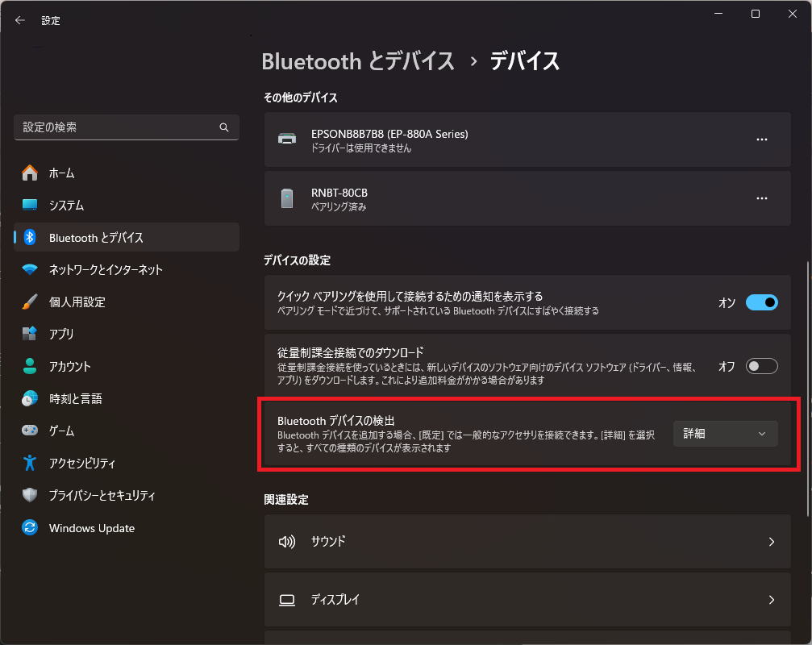
Task: Click the ホーム house icon
Action: tap(30, 173)
